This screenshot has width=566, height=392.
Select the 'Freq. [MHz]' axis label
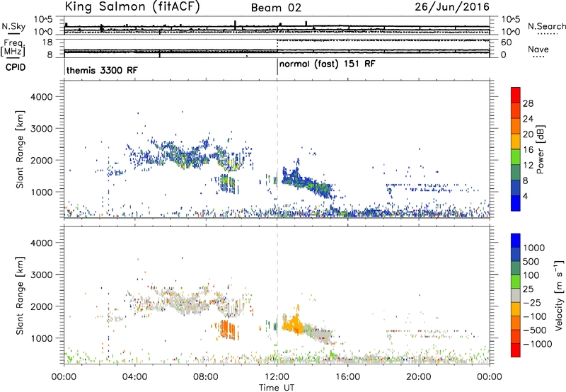[x=13, y=48]
